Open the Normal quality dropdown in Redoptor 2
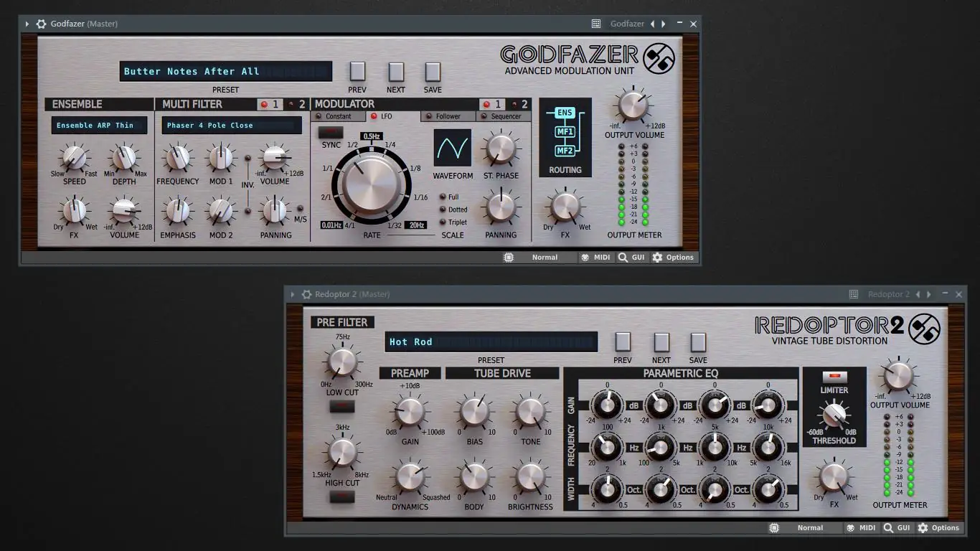 click(811, 527)
